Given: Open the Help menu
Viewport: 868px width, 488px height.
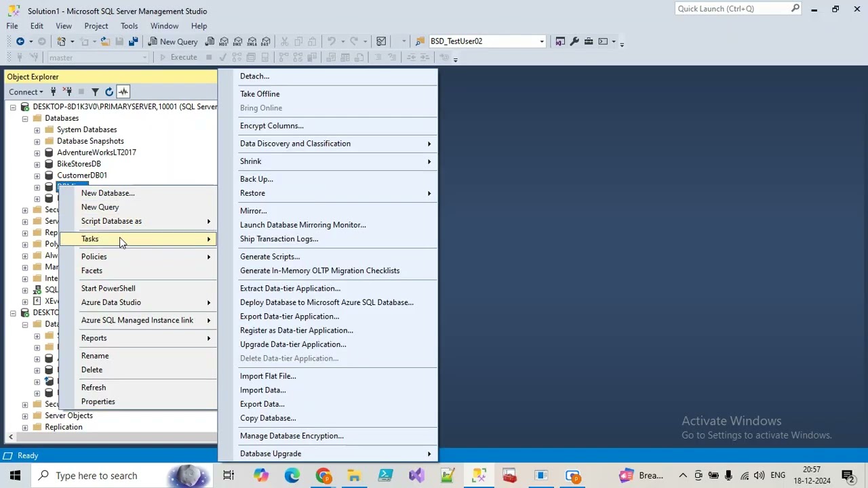Looking at the screenshot, I should coord(199,26).
